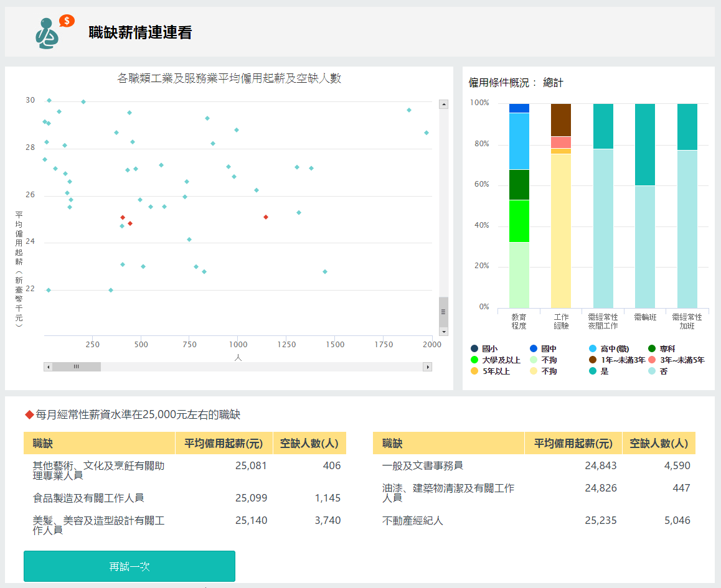Image resolution: width=721 pixels, height=588 pixels.
Task: Click the horizontal scrollbar right arrow below scatter chart
Action: point(427,367)
